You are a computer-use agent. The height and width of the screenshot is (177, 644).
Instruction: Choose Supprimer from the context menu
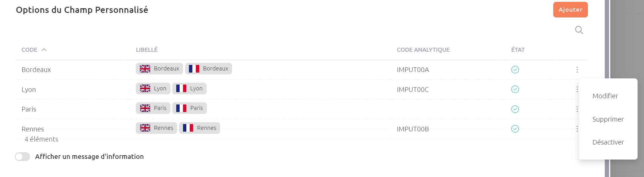click(x=608, y=119)
